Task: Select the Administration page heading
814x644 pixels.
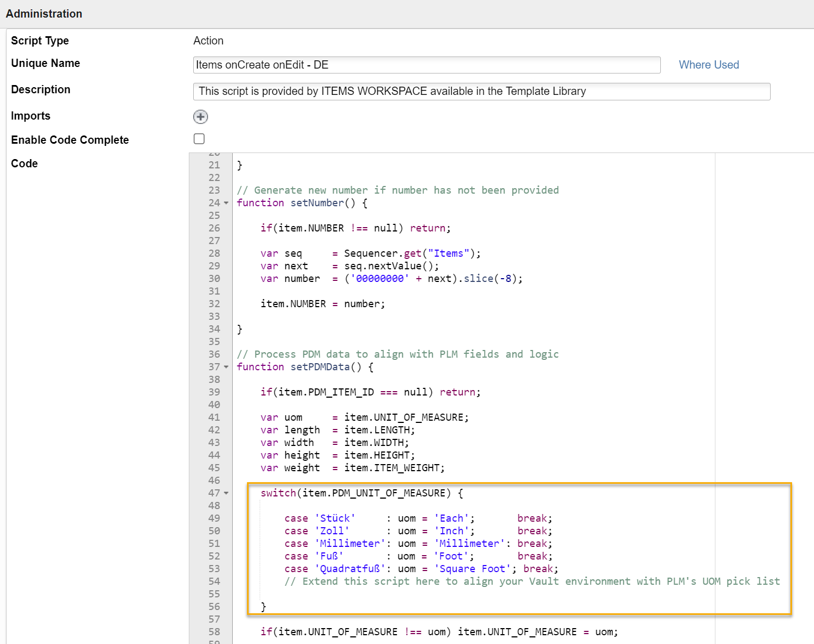Action: click(x=44, y=13)
